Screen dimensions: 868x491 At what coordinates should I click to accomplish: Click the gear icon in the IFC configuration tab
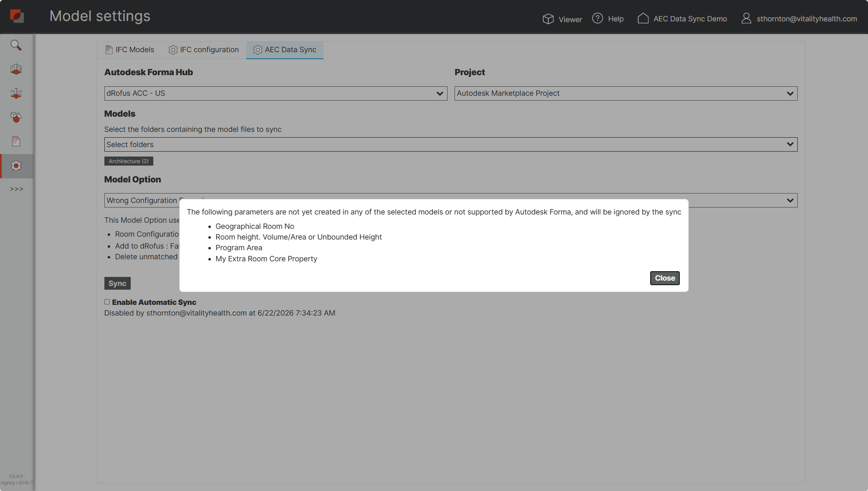[173, 50]
